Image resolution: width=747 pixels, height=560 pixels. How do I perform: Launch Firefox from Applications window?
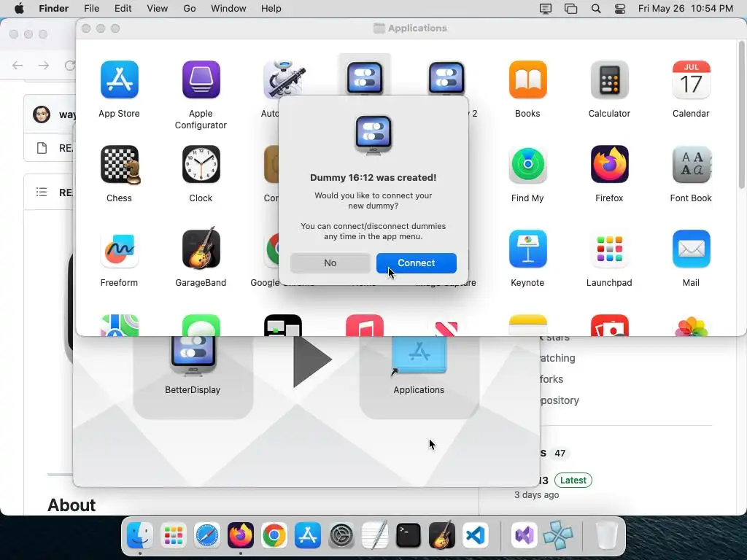[x=609, y=164]
